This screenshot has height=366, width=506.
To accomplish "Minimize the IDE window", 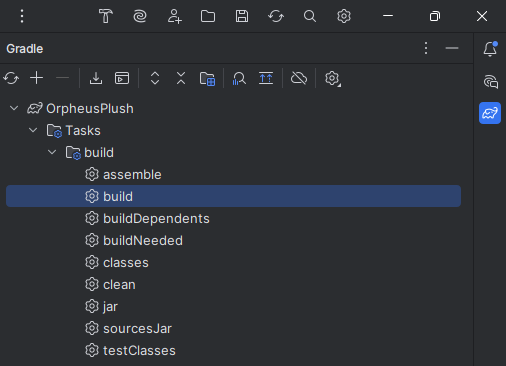I will point(388,16).
